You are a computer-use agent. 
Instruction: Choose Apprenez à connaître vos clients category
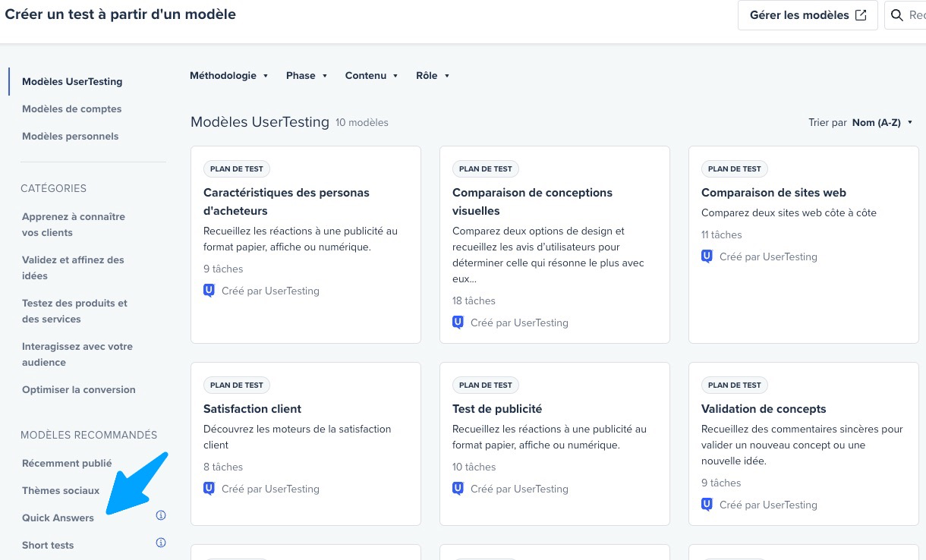tap(74, 225)
